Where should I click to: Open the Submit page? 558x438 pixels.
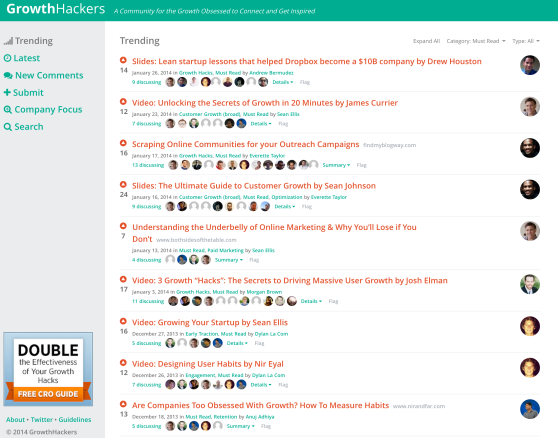click(x=23, y=93)
